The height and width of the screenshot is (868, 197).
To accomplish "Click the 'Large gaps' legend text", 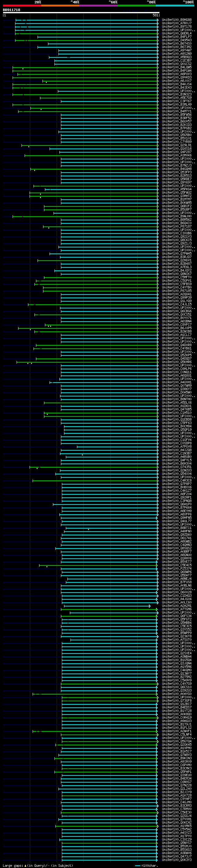I will point(13,866).
